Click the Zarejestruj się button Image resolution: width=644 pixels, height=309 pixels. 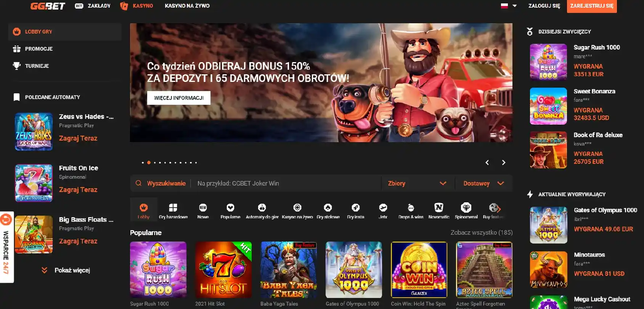[591, 6]
